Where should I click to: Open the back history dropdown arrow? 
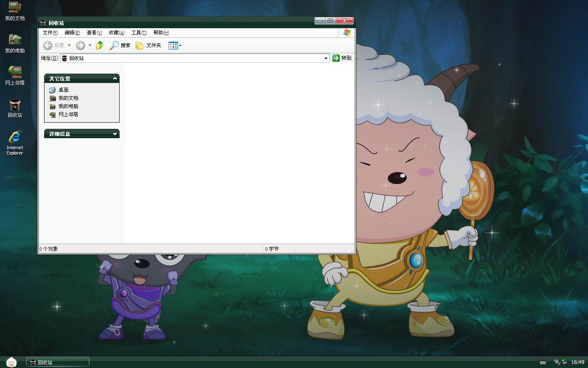[69, 45]
